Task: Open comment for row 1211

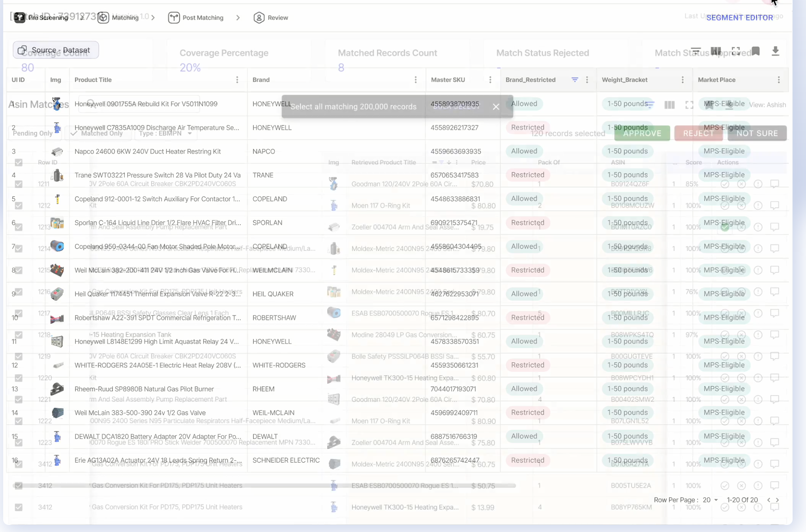Action: tap(775, 184)
